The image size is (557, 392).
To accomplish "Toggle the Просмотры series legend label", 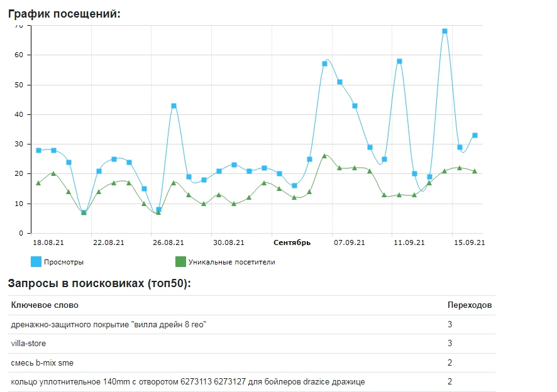I will pos(63,262).
